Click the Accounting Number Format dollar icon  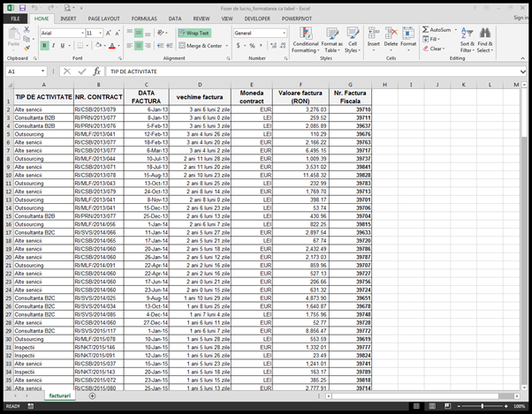click(239, 45)
